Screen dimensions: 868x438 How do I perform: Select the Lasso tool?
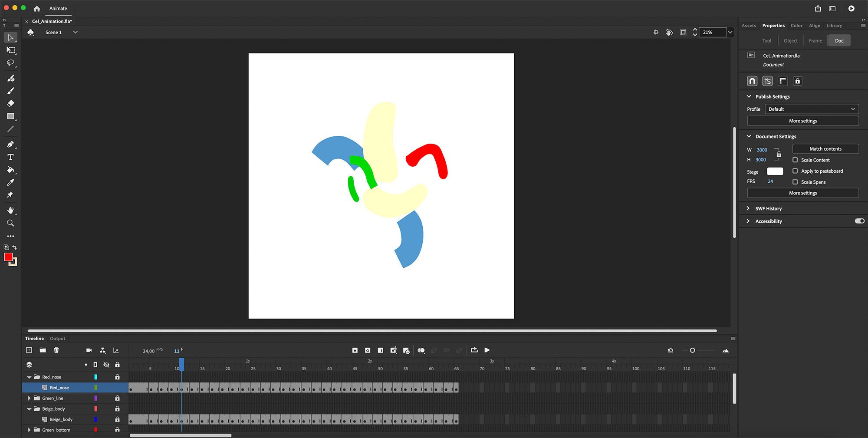tap(11, 63)
